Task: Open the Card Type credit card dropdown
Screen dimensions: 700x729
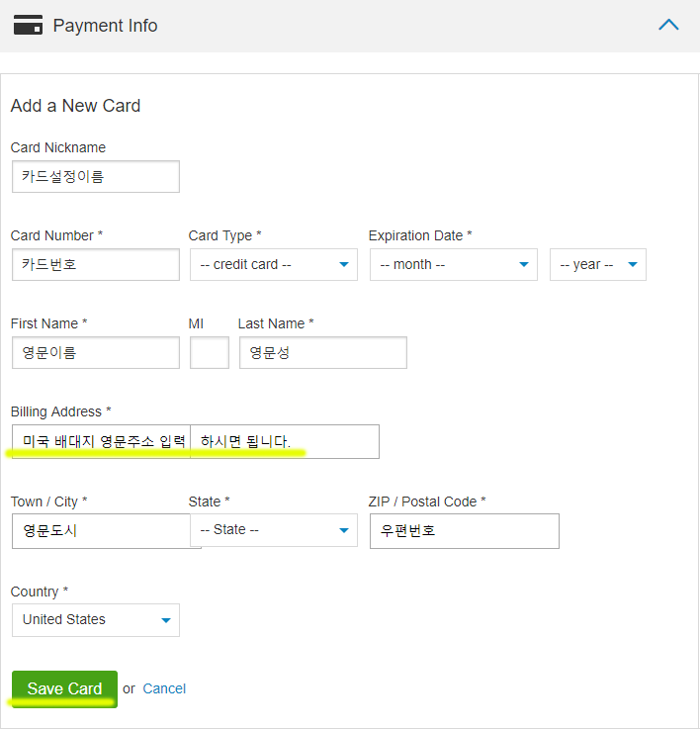Action: (274, 264)
